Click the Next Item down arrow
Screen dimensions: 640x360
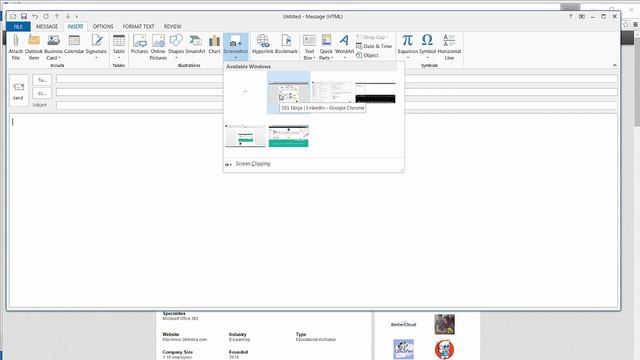68,16
